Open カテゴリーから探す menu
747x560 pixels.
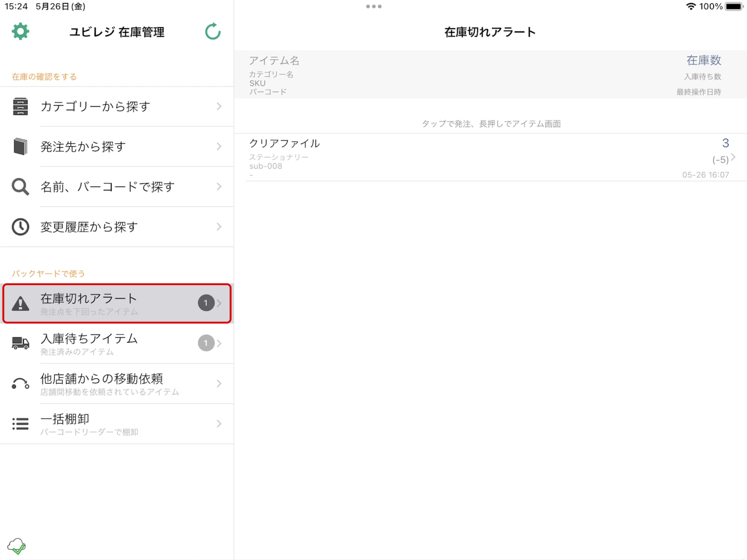(117, 106)
